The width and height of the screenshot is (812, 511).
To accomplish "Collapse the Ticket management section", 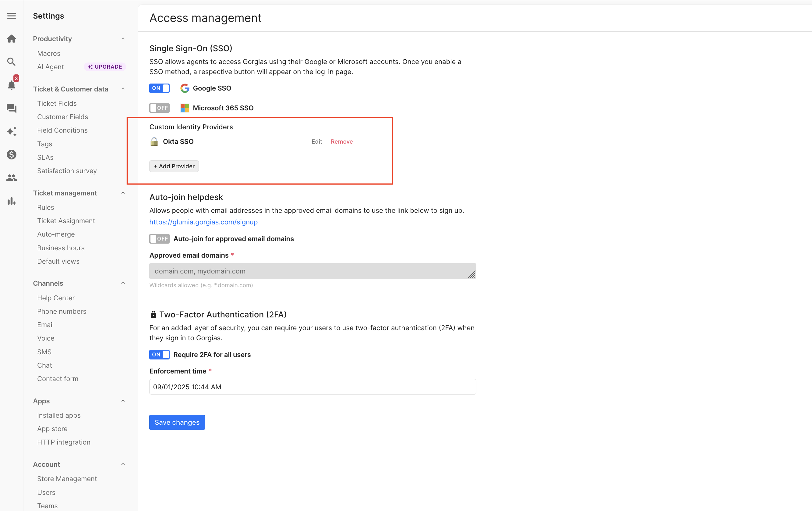I will point(123,193).
